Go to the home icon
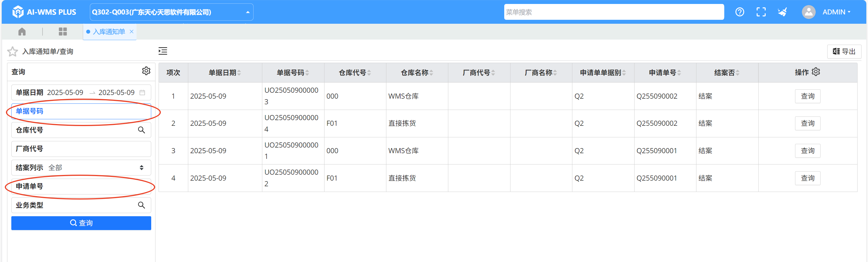 tap(22, 32)
